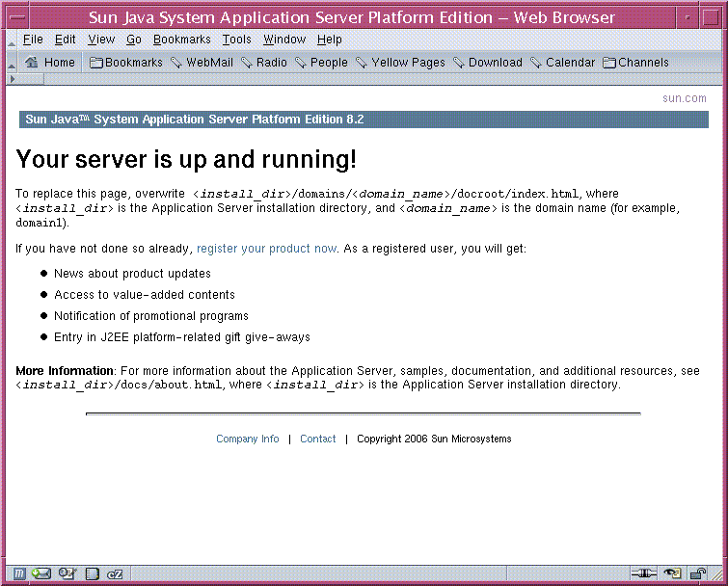
Task: Click 'Copyright 2006 Sun Microsystems' footer text
Action: pyautogui.click(x=434, y=439)
